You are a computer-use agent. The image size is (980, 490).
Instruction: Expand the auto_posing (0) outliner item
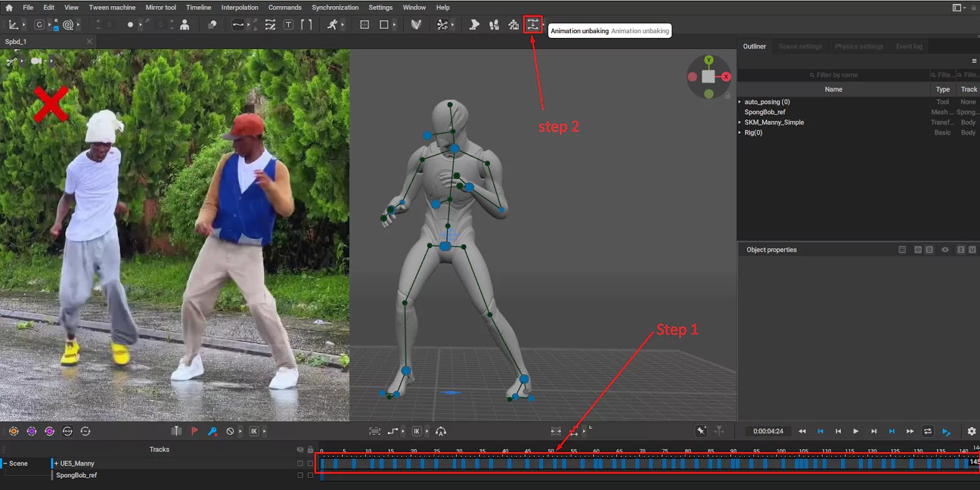740,102
